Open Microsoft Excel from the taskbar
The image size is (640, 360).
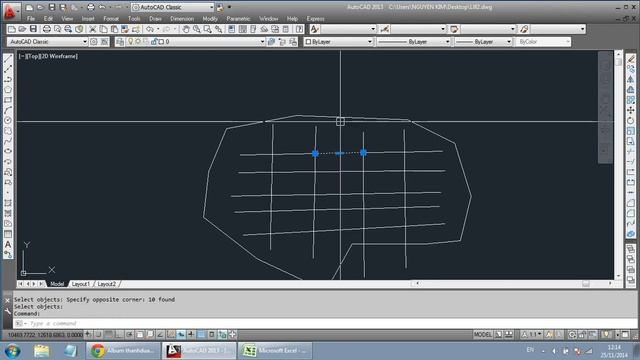pyautogui.click(x=275, y=351)
